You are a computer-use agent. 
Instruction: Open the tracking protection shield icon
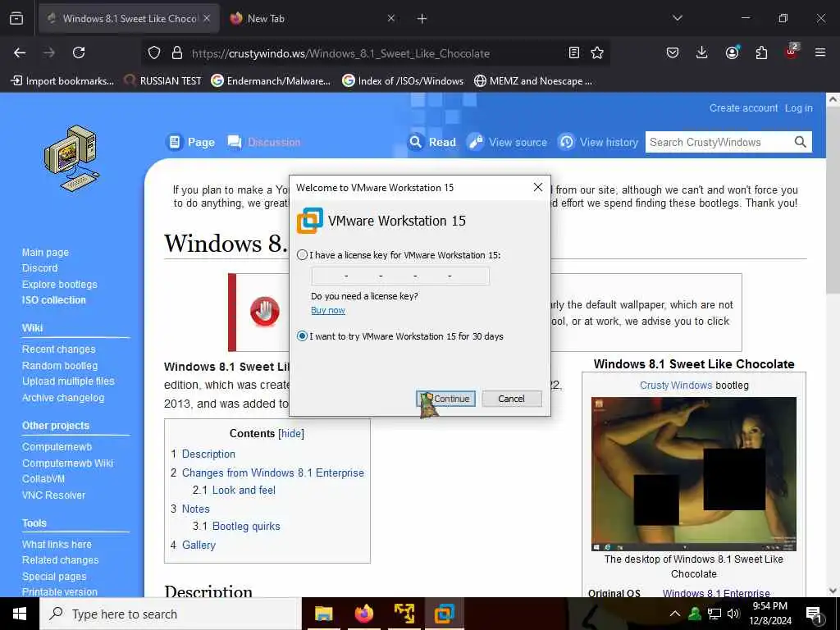154,52
